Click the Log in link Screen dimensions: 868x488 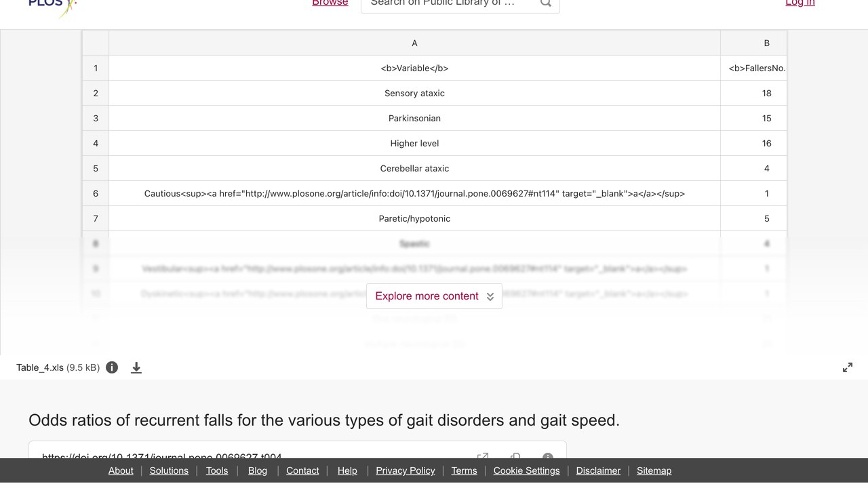point(800,3)
